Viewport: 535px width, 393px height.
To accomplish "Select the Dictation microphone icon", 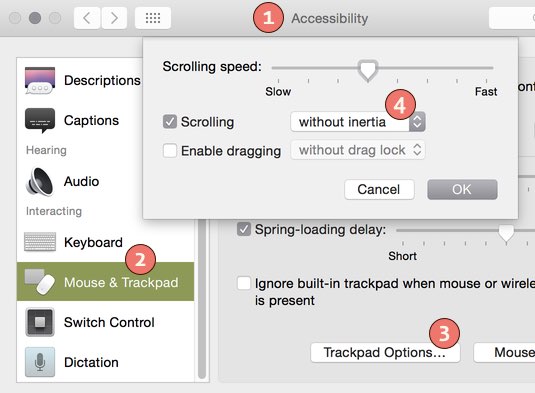I will 40,362.
